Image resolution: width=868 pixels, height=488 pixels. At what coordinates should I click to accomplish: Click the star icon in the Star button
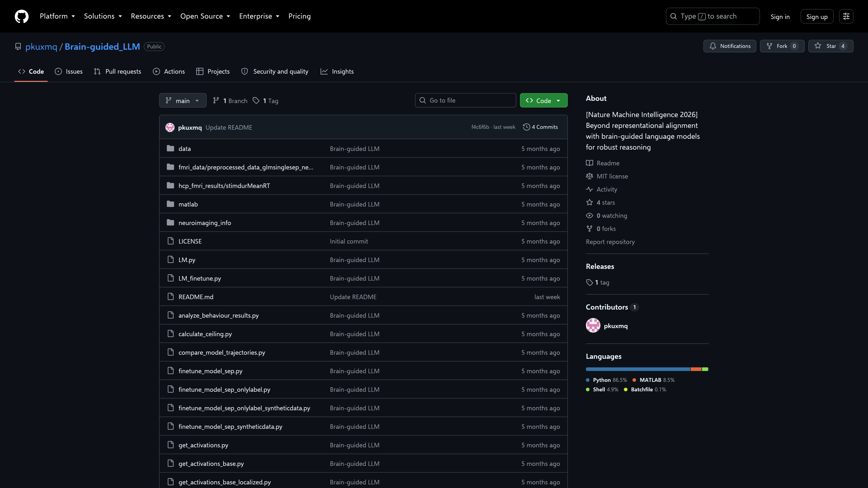[x=818, y=46]
